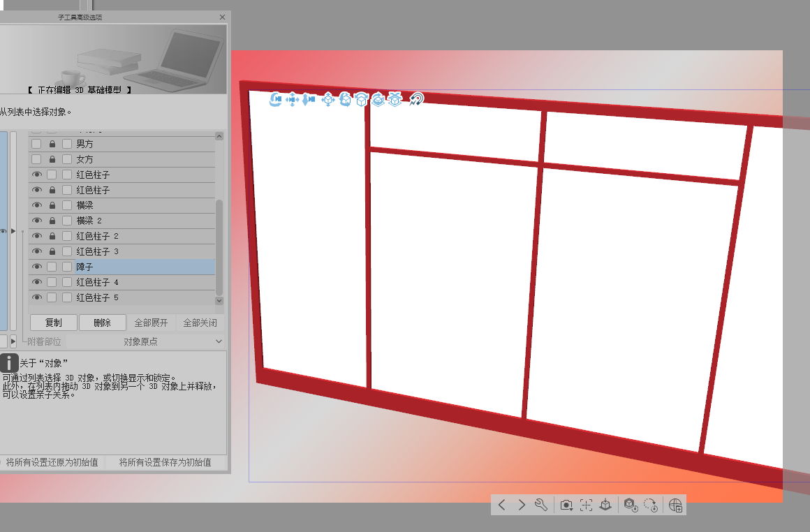Unlock the 横梁 2 object
This screenshot has width=810, height=532.
pos(52,221)
